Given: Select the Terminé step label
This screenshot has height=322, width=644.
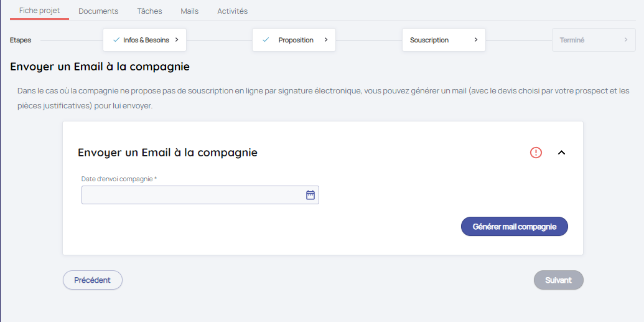Looking at the screenshot, I should click(x=572, y=40).
